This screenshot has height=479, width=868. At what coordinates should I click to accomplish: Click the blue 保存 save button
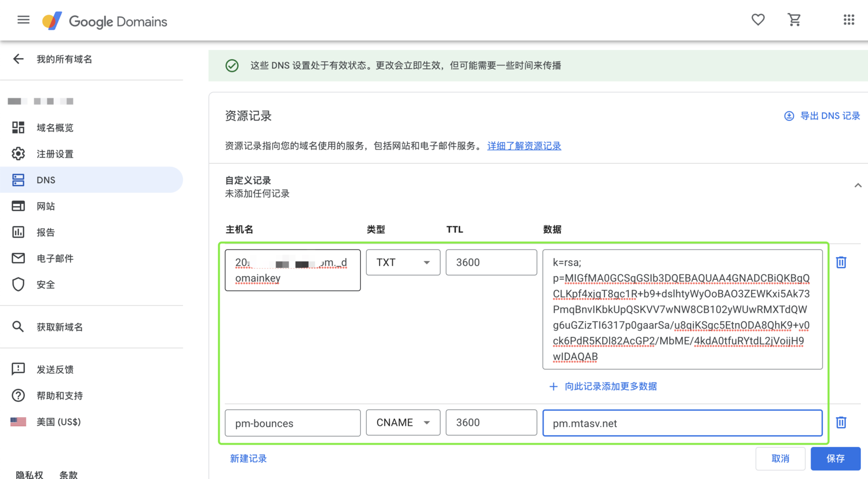coord(835,458)
